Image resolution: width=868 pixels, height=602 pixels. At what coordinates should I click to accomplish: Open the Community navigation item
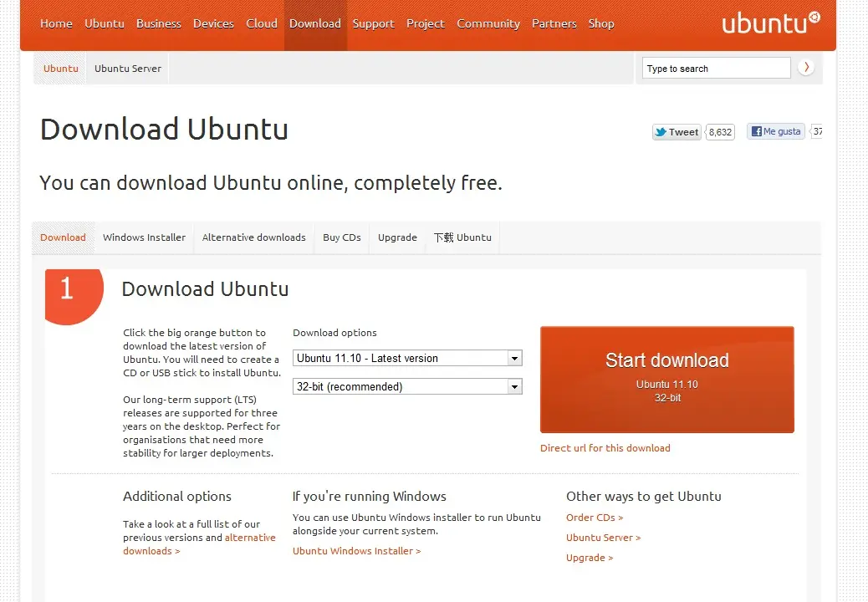pos(488,23)
